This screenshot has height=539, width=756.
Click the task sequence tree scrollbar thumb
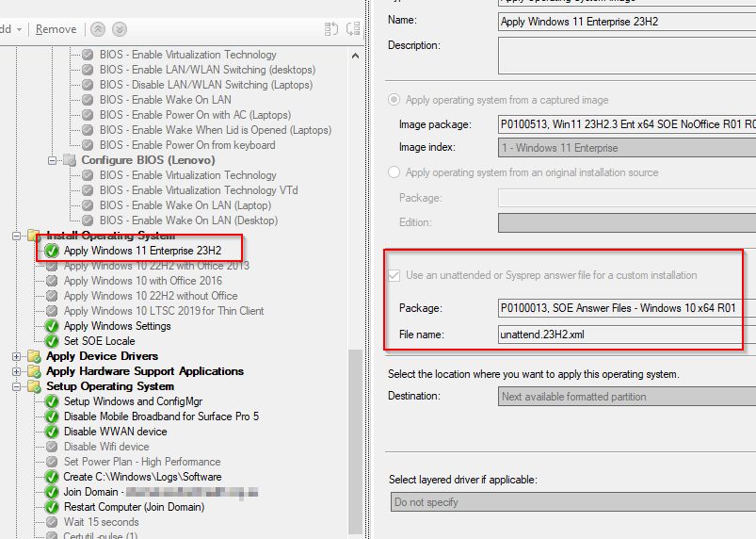point(355,442)
